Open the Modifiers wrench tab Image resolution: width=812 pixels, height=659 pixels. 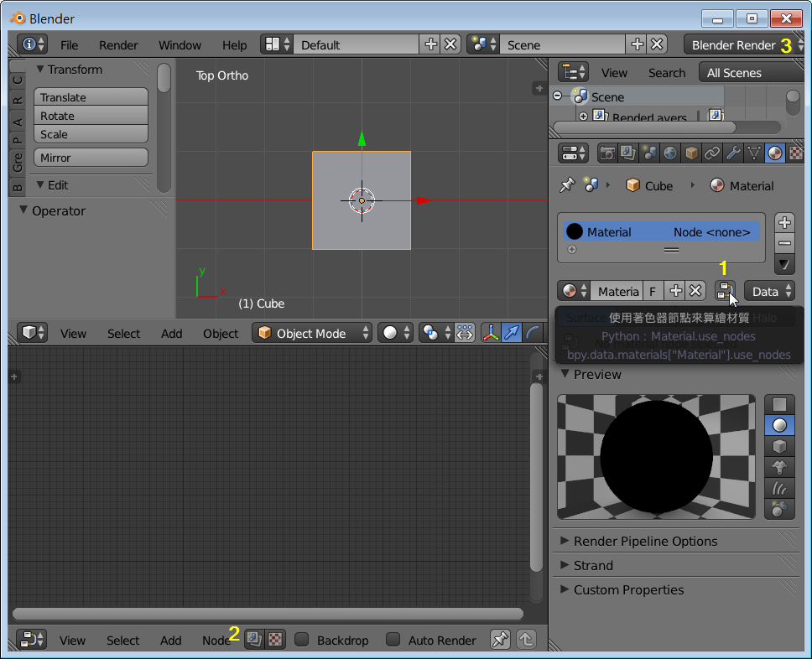733,153
